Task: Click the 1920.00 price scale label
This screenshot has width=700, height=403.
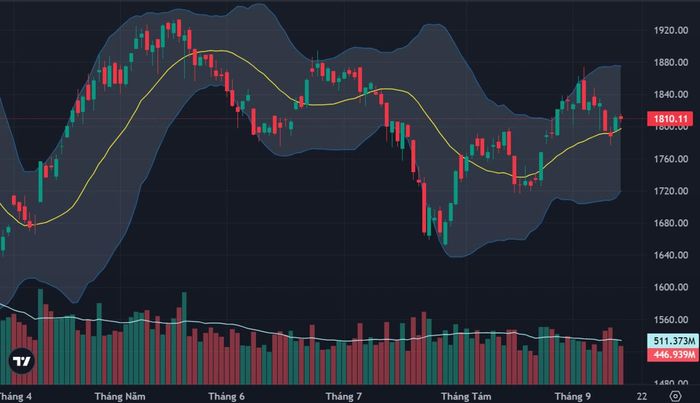Action: [x=671, y=30]
